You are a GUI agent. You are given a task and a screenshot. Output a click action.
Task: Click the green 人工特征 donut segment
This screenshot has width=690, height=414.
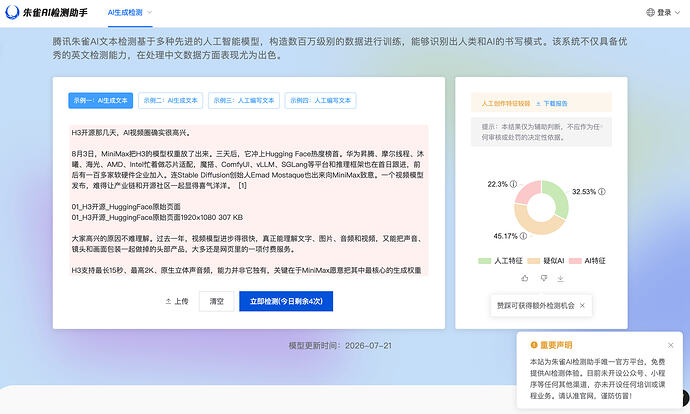[x=558, y=196]
